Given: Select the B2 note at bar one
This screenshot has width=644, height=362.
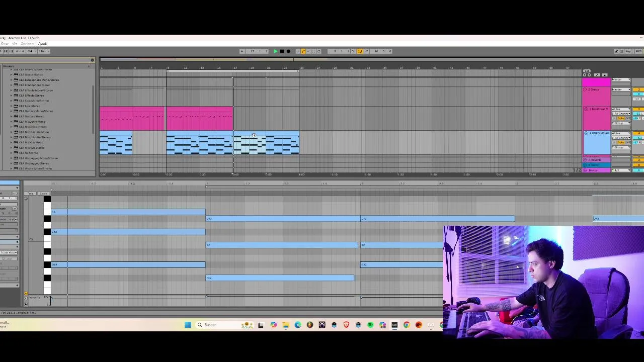Looking at the screenshot, I should click(282, 245).
